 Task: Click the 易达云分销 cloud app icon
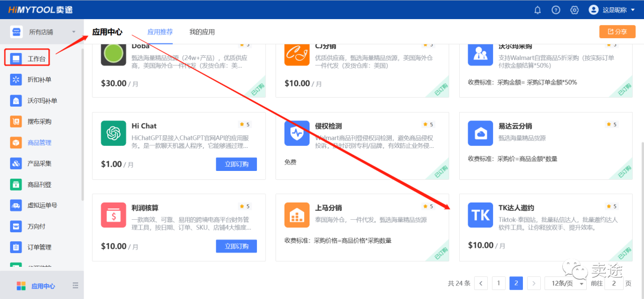tap(480, 133)
